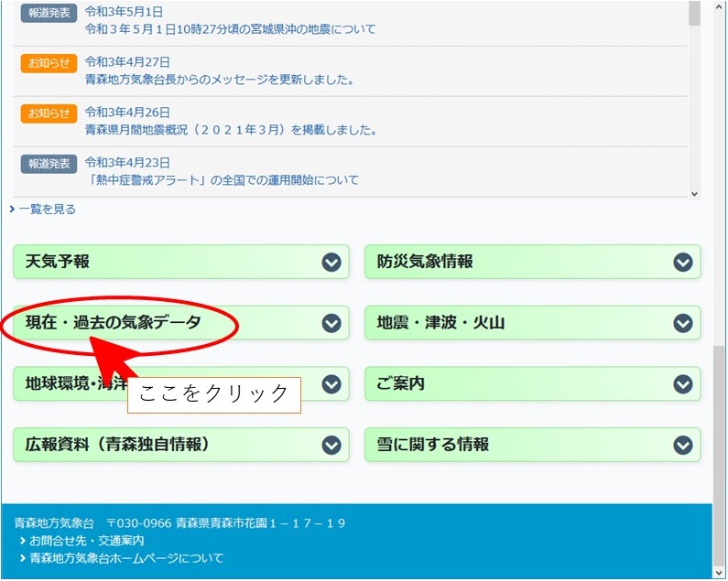Click the 雪に関する情報 chevron icon
The width and height of the screenshot is (728, 581).
(x=682, y=445)
